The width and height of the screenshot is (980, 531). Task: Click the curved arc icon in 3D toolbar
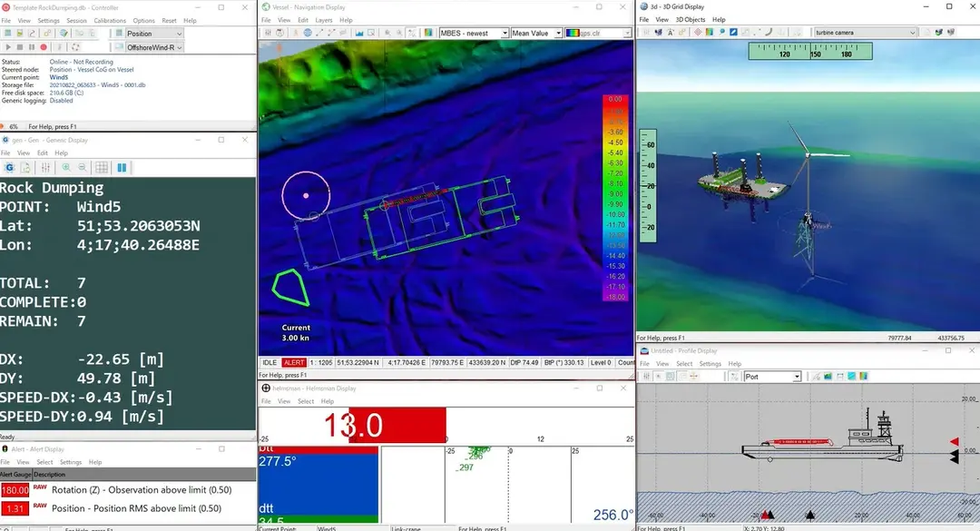point(769,32)
